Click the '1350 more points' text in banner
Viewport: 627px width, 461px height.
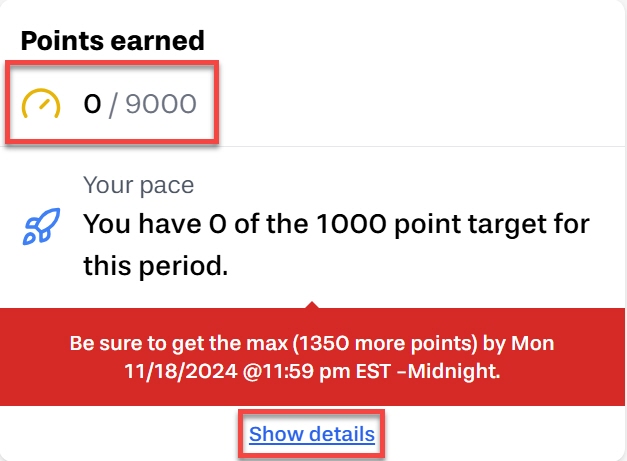point(385,343)
